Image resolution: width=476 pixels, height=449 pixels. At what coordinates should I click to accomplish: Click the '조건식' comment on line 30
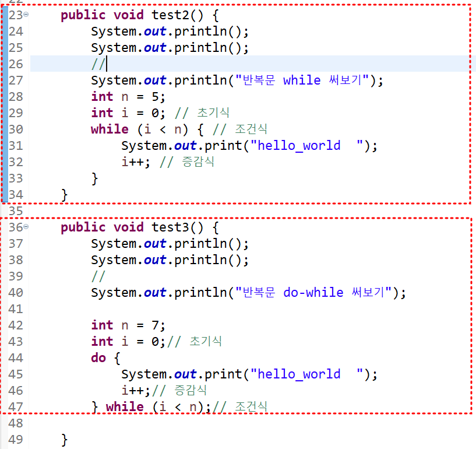tap(240, 129)
